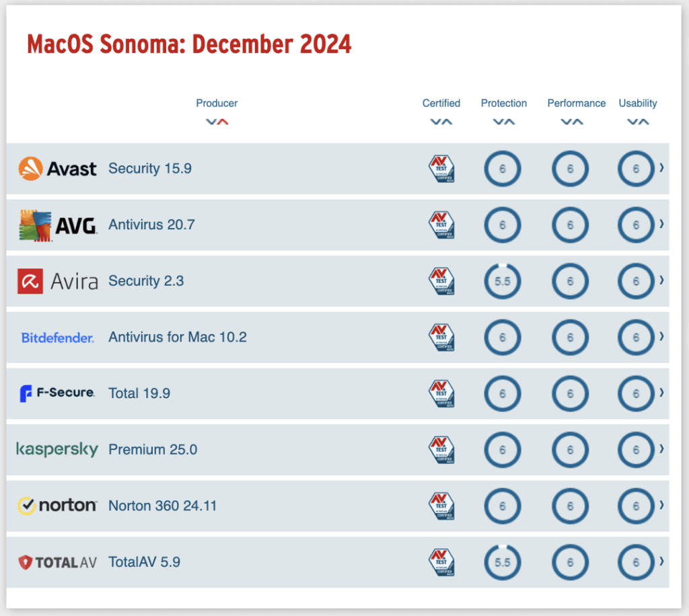This screenshot has width=689, height=616.
Task: Click the AVG logo
Action: (x=58, y=226)
